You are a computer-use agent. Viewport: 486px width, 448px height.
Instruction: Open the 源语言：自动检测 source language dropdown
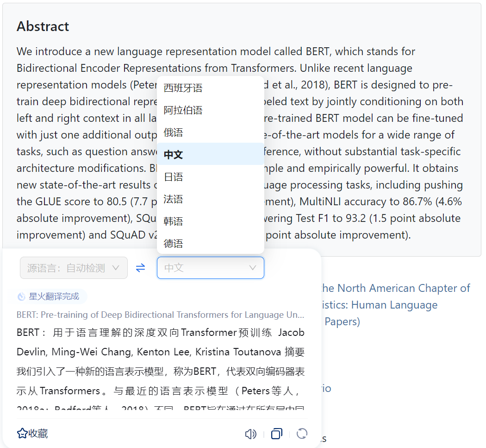point(74,268)
